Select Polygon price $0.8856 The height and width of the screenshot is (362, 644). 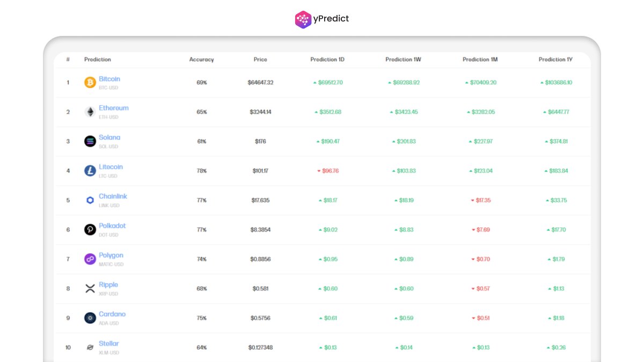pos(260,259)
